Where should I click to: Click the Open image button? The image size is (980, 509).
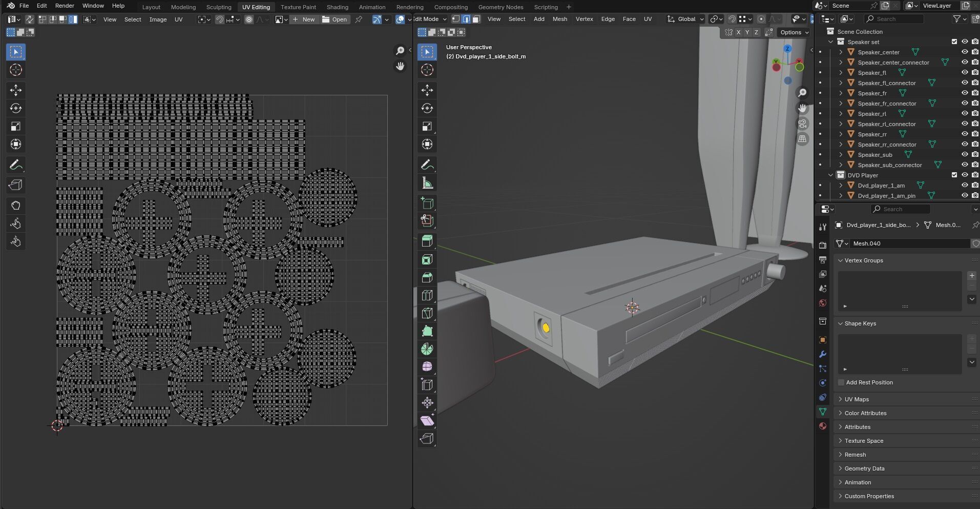tap(335, 19)
